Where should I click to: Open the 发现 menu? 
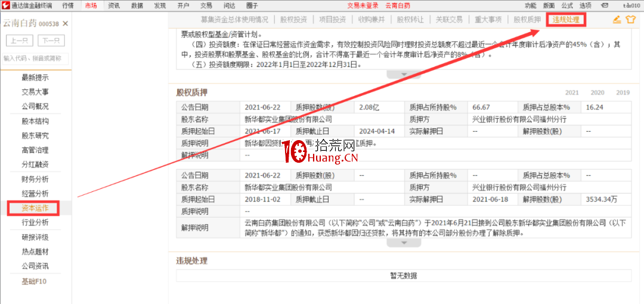pyautogui.click(x=160, y=5)
